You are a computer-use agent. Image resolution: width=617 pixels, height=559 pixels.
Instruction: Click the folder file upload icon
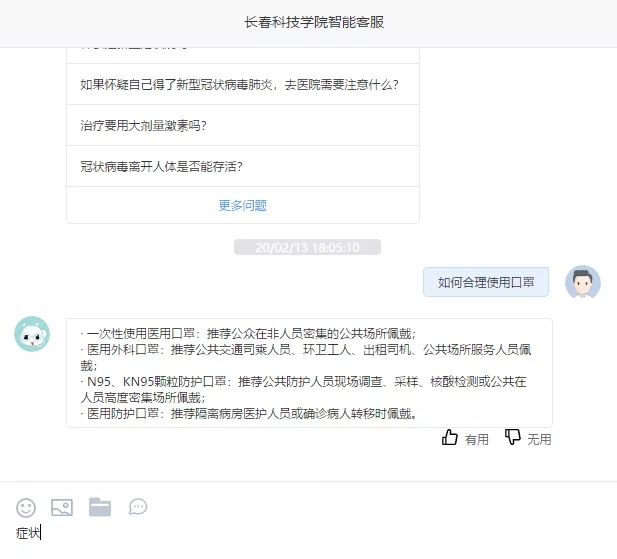[x=100, y=507]
